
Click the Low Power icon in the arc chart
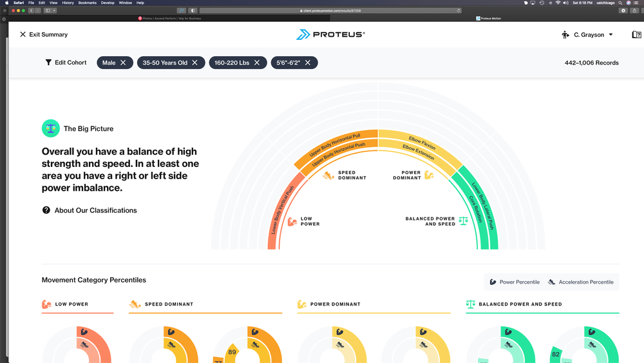click(292, 221)
